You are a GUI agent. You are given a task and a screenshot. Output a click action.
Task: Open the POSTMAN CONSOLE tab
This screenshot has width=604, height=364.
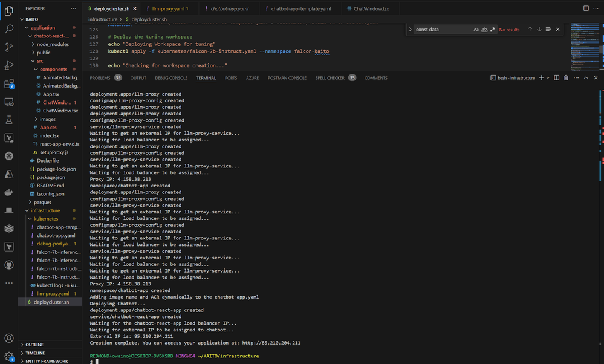tap(287, 78)
